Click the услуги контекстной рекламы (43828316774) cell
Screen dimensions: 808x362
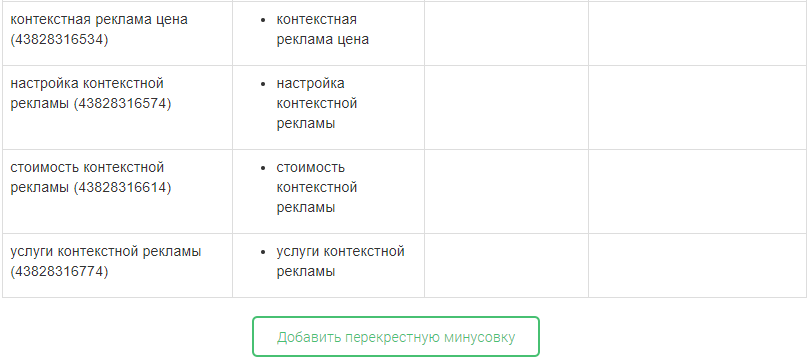pos(117,266)
